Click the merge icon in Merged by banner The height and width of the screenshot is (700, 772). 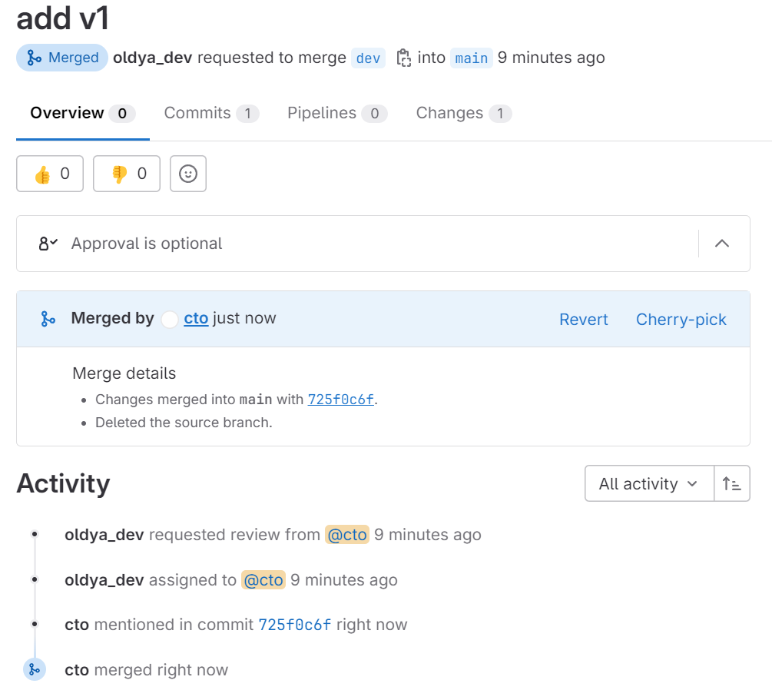click(48, 319)
